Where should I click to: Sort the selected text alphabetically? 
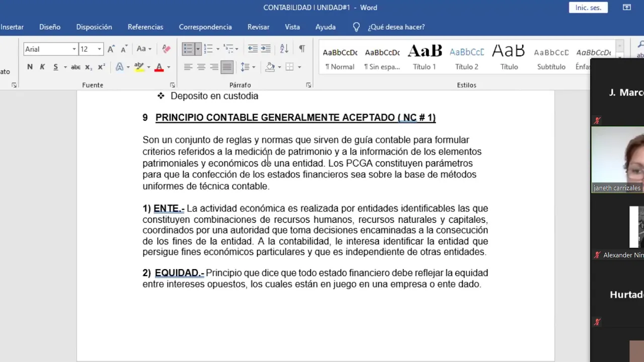[x=284, y=49]
